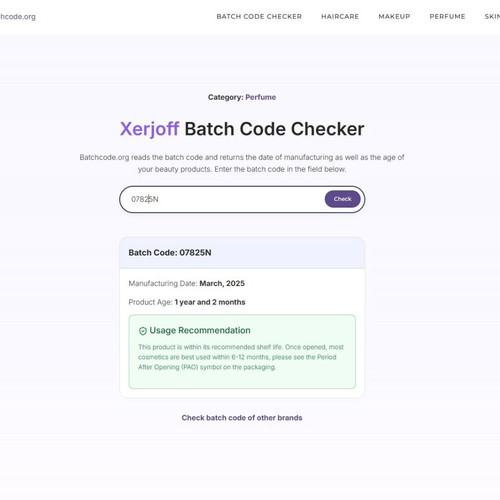Click the Batchcode.org description paragraph
The height and width of the screenshot is (500, 500).
point(242,163)
